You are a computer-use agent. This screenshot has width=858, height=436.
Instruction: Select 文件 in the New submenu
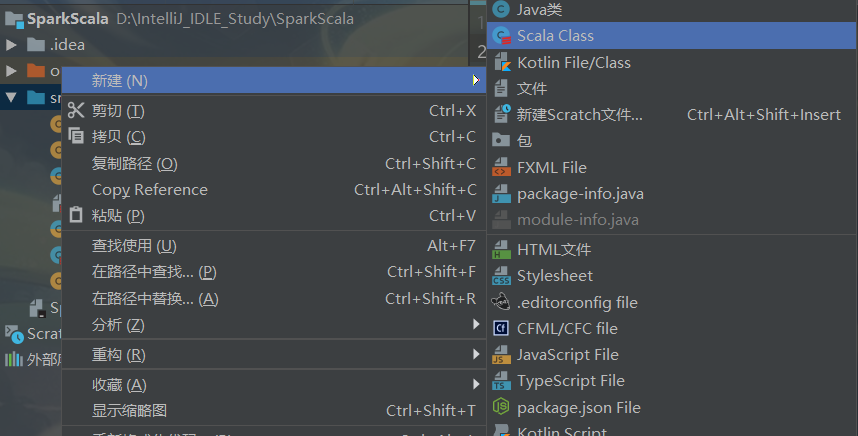click(671, 89)
